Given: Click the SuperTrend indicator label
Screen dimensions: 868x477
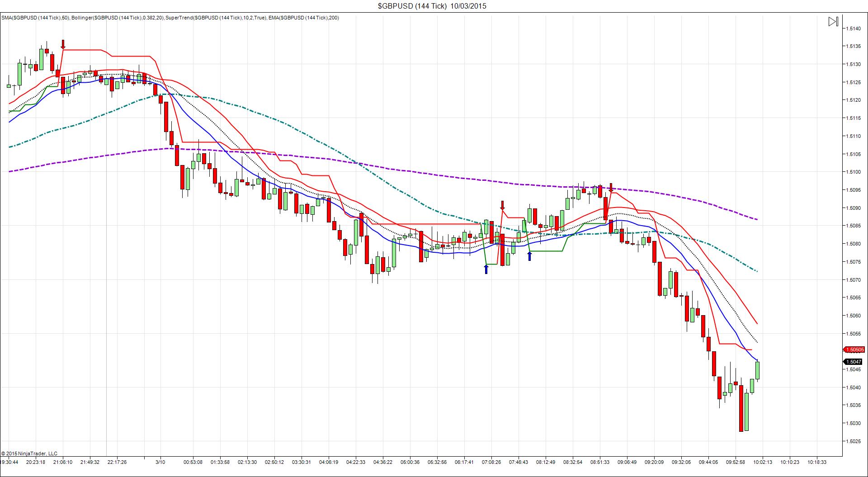Looking at the screenshot, I should point(216,18).
